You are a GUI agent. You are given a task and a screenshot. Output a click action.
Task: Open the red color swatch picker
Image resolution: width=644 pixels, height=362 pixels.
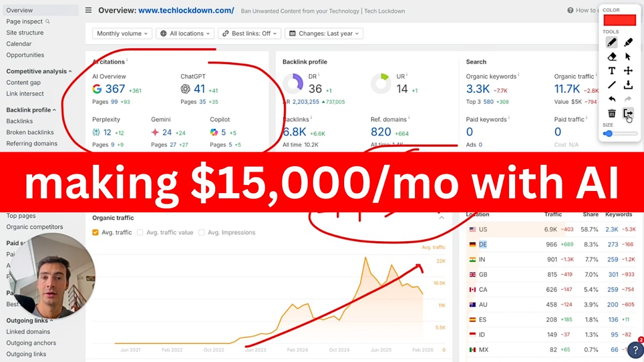tap(620, 20)
